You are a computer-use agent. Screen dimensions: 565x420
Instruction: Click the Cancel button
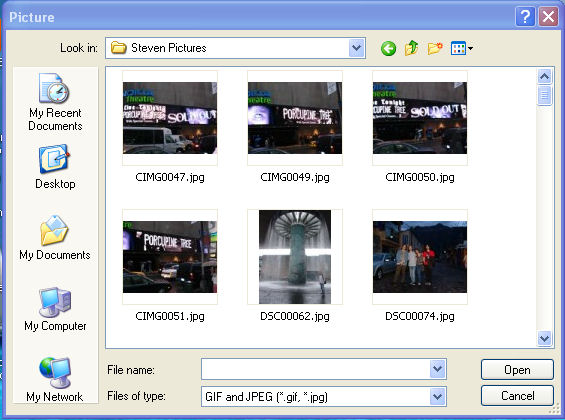pyautogui.click(x=517, y=396)
